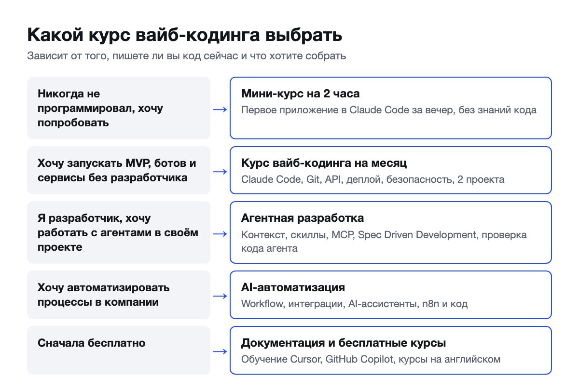Click the arrow leading to 'Агентная разработка'
This screenshot has height=392, width=579.
(x=220, y=234)
